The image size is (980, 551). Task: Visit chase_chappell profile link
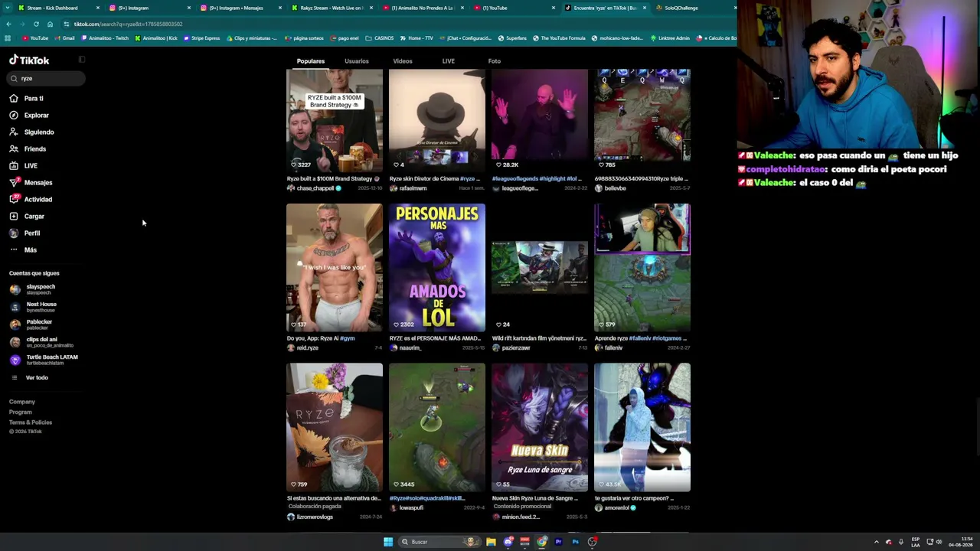point(315,188)
